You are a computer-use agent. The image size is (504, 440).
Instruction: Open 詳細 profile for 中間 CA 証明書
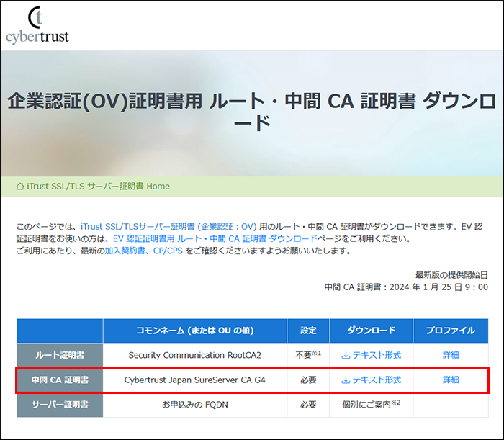click(451, 380)
